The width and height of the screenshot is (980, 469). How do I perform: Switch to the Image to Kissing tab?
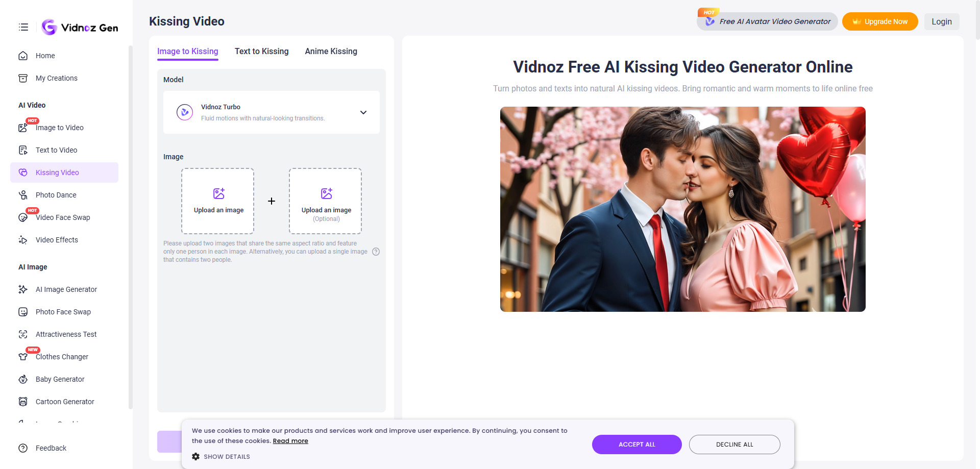pos(188,52)
